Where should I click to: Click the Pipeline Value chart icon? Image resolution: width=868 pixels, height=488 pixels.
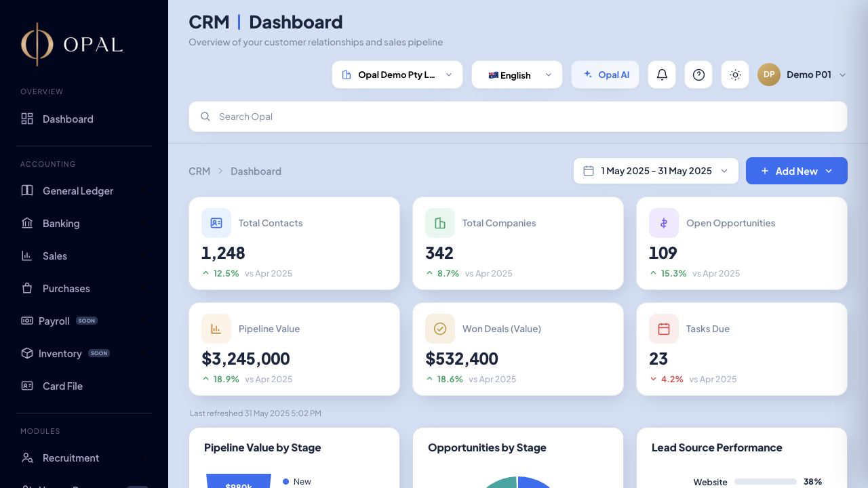216,329
